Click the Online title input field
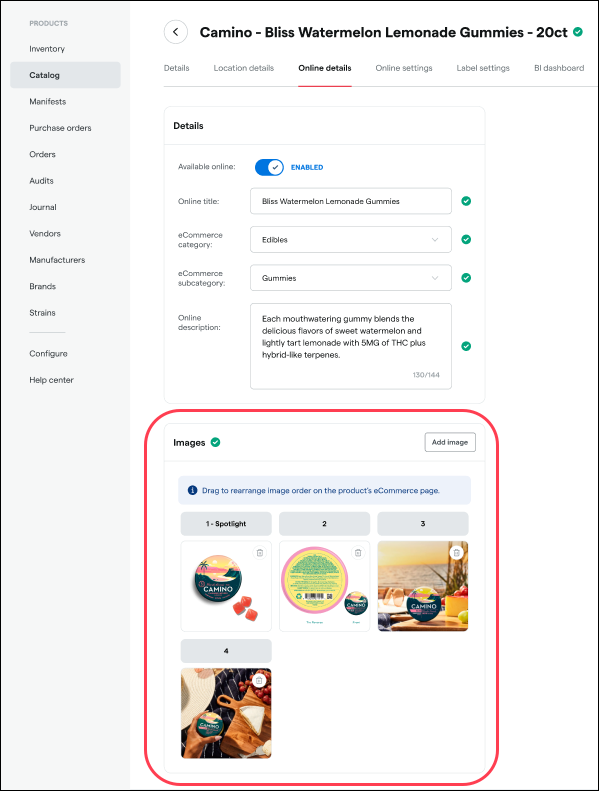The image size is (599, 791). coord(351,201)
